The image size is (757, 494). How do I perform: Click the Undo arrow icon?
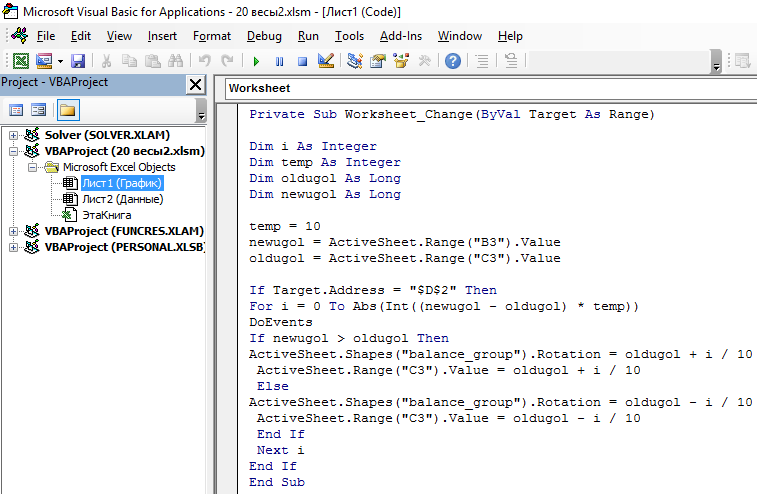click(205, 61)
